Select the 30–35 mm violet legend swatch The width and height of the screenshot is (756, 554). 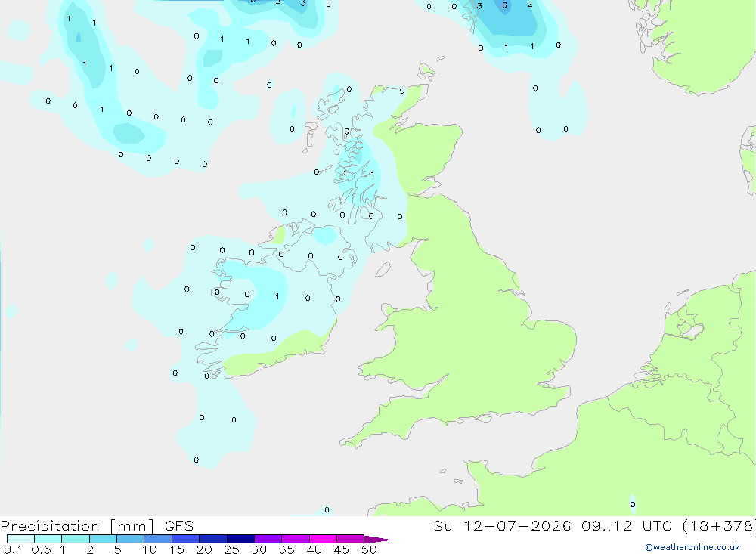(268, 539)
